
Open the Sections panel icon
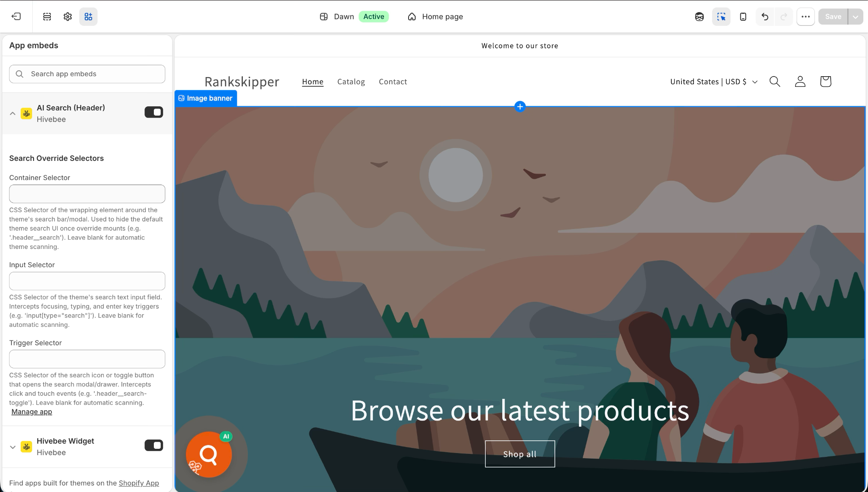47,17
